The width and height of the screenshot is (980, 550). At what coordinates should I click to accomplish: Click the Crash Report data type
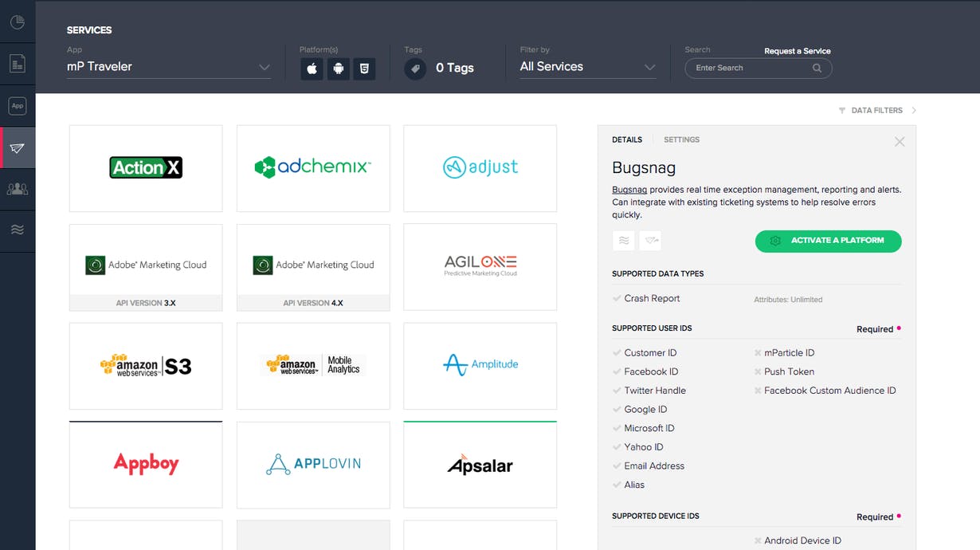click(652, 299)
